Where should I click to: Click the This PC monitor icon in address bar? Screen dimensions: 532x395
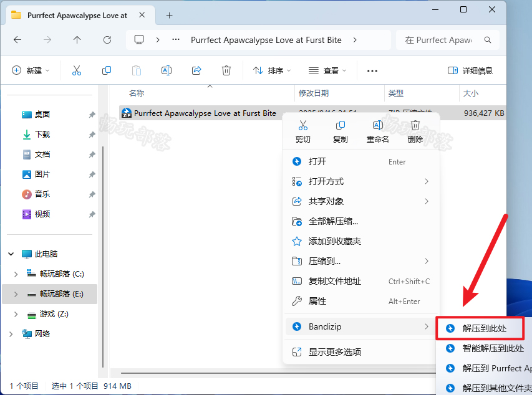(x=139, y=40)
